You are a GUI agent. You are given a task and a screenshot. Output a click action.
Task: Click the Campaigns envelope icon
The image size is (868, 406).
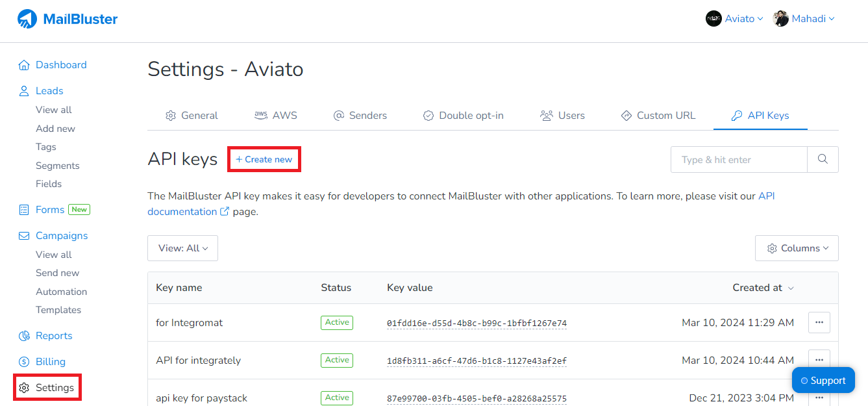(x=24, y=236)
